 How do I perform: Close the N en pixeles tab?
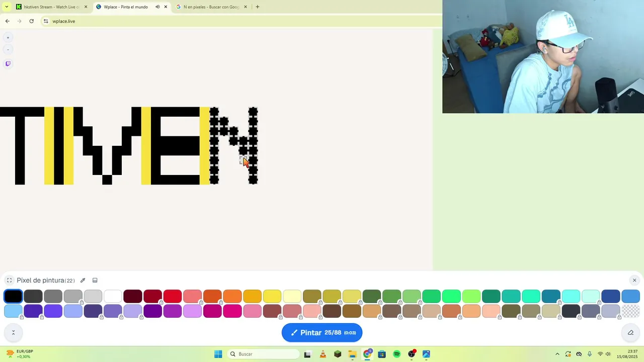pyautogui.click(x=246, y=7)
